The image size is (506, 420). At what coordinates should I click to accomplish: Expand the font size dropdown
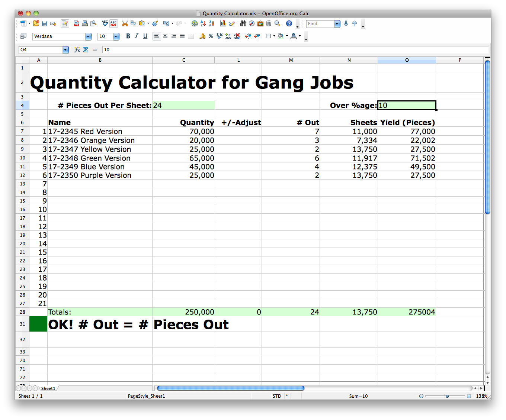click(116, 36)
